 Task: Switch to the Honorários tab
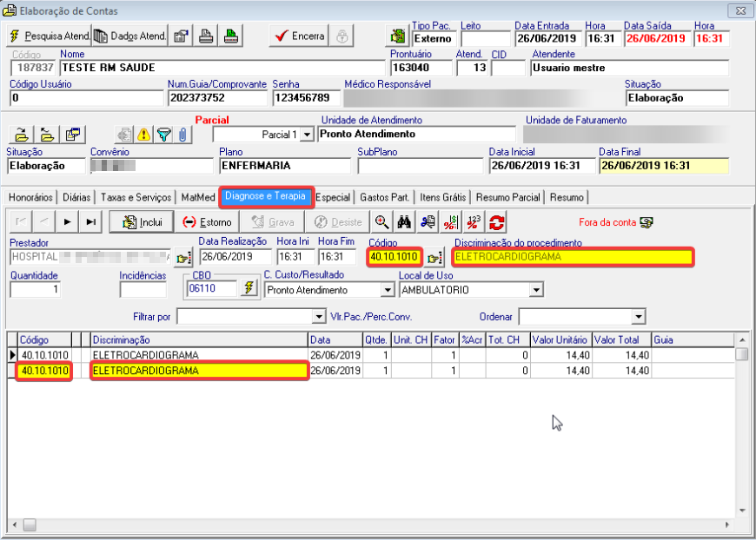[x=30, y=197]
